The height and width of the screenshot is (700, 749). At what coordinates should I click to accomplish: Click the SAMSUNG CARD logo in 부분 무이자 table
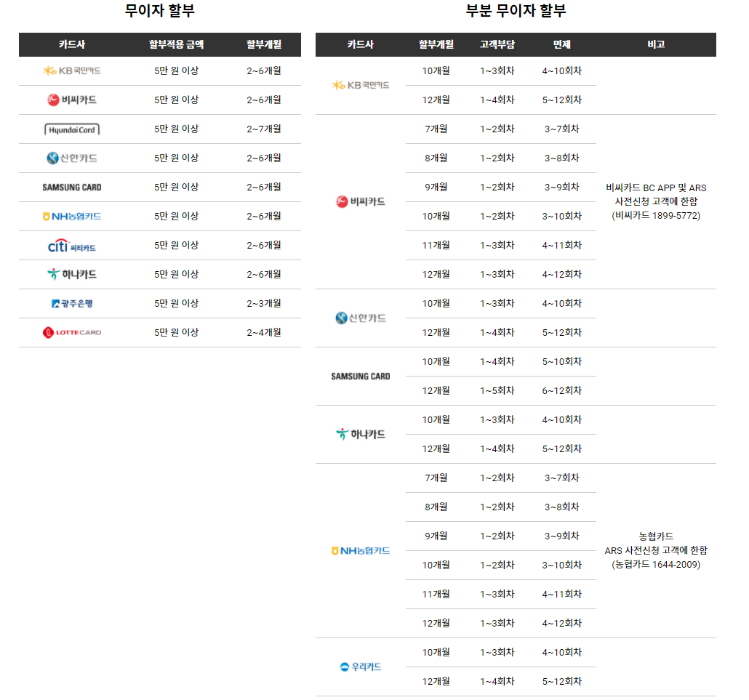(361, 377)
